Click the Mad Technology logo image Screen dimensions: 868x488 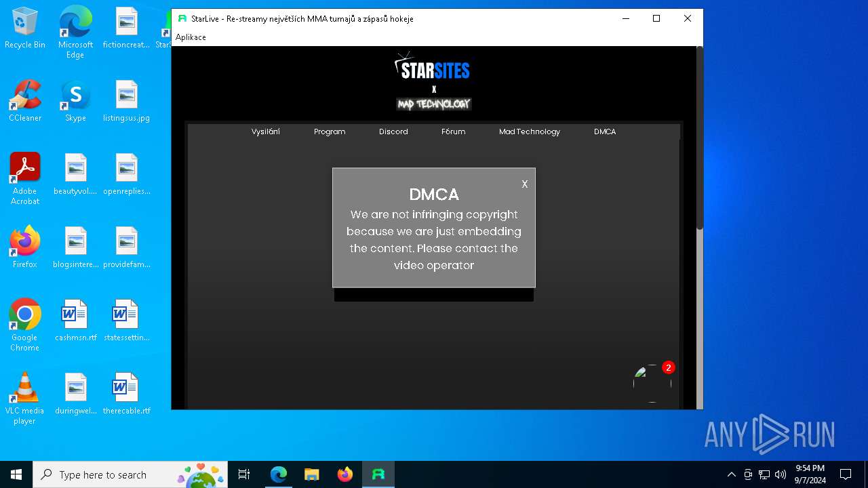434,104
